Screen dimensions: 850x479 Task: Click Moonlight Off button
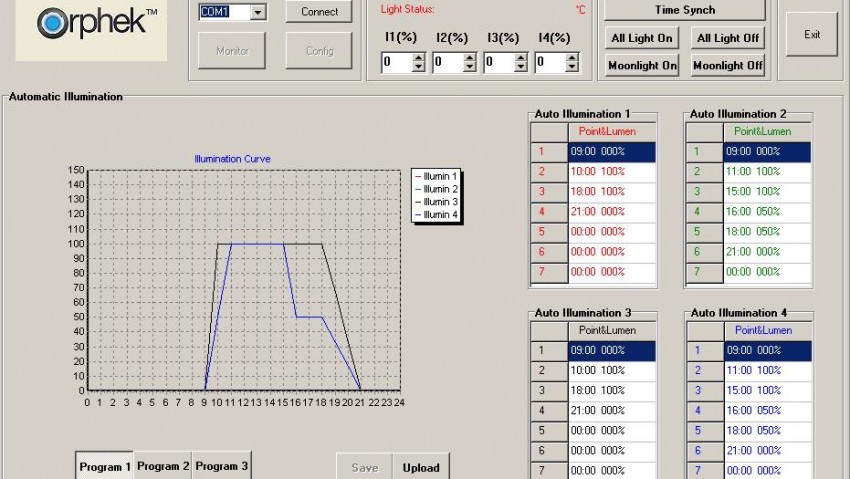(x=728, y=66)
